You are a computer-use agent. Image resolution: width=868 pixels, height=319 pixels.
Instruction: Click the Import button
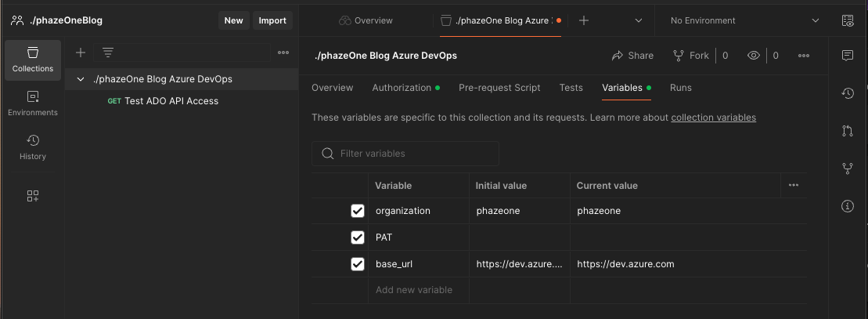pyautogui.click(x=272, y=20)
